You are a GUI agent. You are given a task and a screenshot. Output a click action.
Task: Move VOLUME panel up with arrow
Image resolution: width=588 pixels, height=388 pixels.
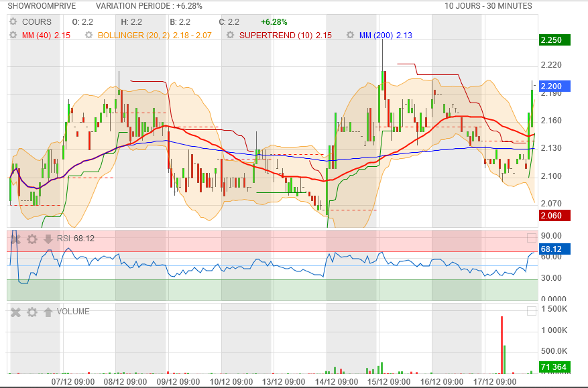pos(48,312)
